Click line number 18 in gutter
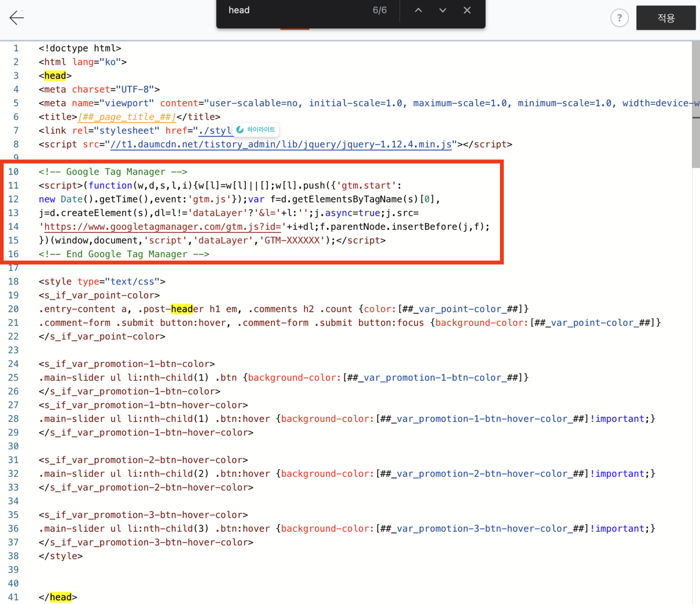The height and width of the screenshot is (604, 700). click(x=14, y=282)
